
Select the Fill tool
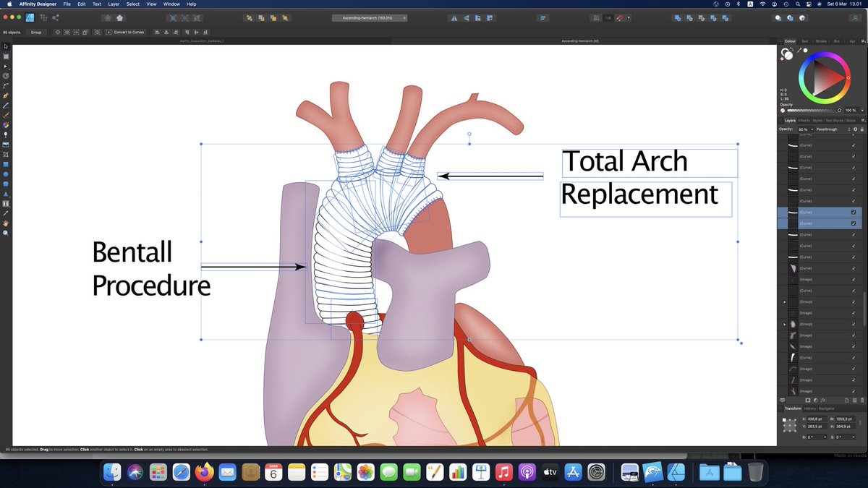6,124
